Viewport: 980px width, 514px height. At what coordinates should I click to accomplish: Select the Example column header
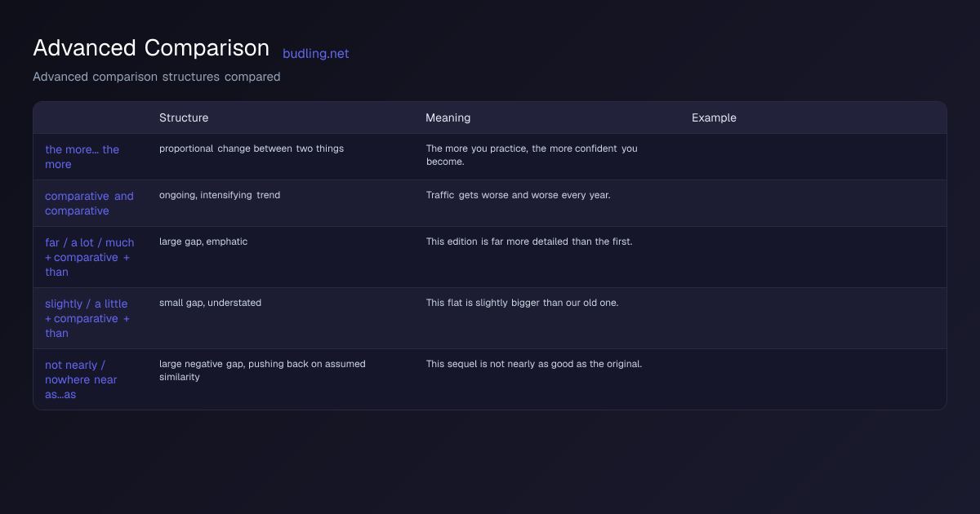[x=714, y=117]
